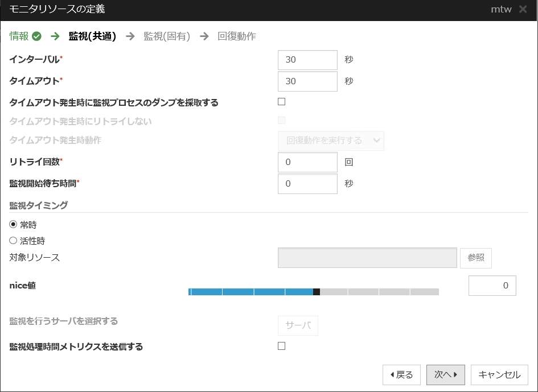The image size is (538, 392).
Task: Click the 監視タイミング section heading
Action: (x=39, y=205)
